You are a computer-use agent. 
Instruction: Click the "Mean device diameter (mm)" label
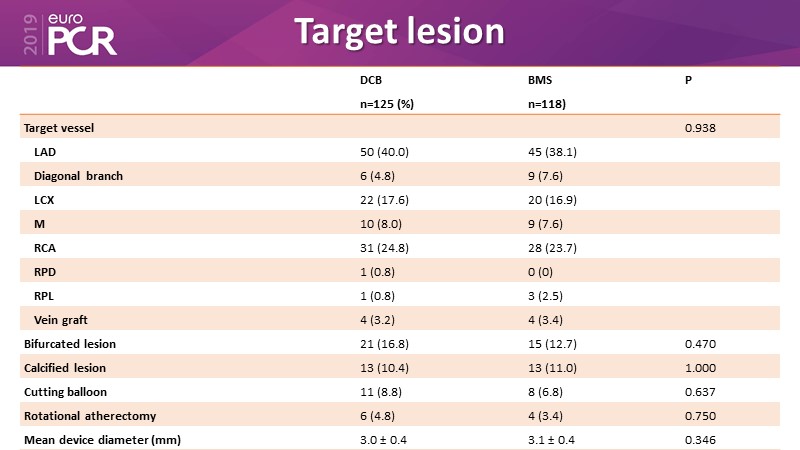pos(97,439)
